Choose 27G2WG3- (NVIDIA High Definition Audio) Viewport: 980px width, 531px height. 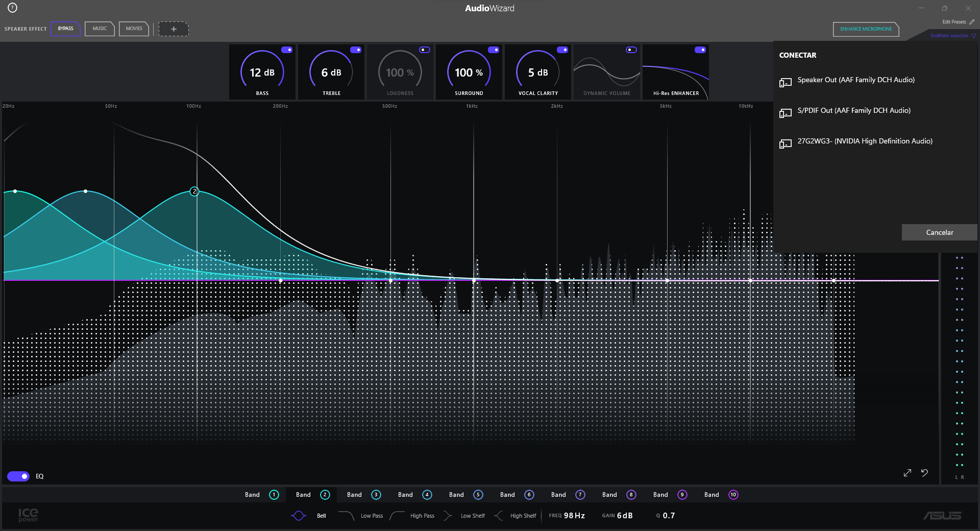(865, 141)
